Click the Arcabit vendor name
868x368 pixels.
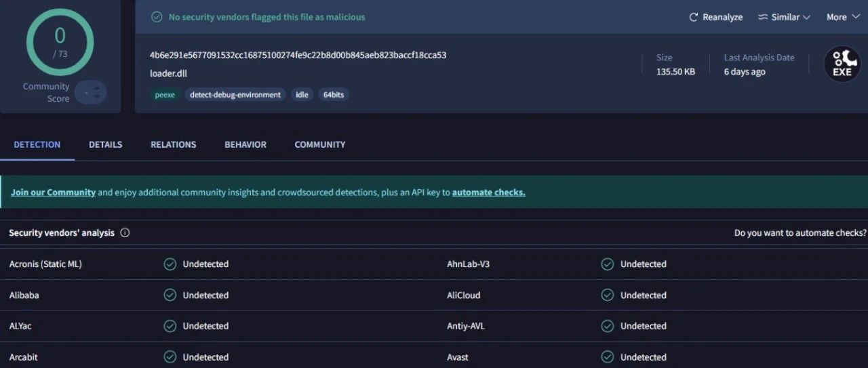[x=24, y=357]
